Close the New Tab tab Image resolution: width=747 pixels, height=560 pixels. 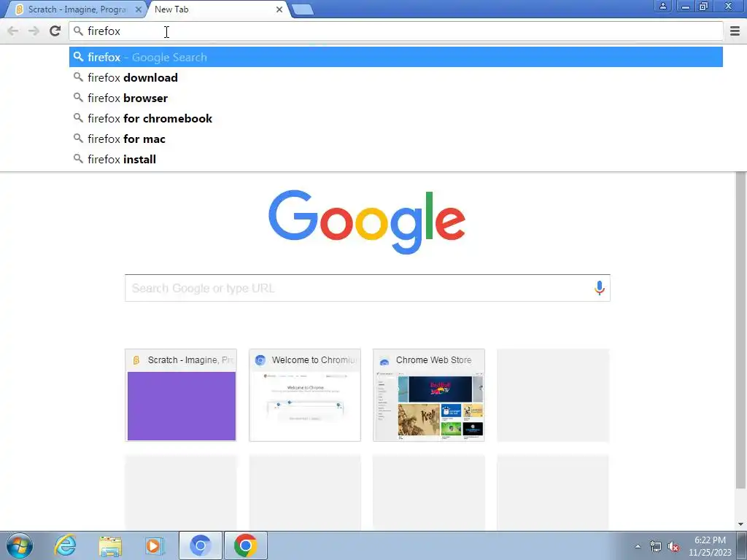pos(279,9)
